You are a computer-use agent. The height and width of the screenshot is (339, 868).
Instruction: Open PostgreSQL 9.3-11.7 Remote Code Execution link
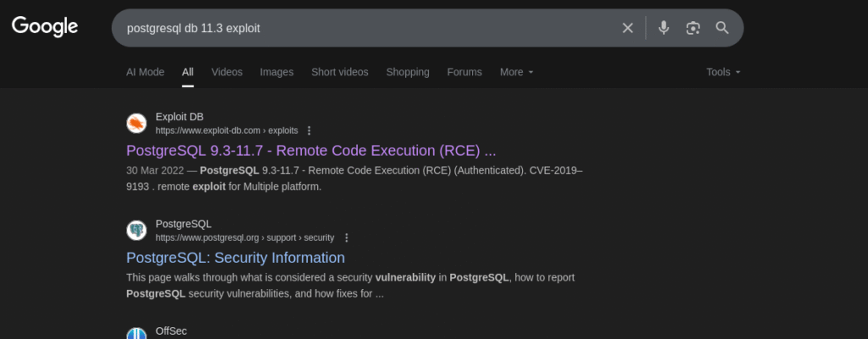click(310, 151)
